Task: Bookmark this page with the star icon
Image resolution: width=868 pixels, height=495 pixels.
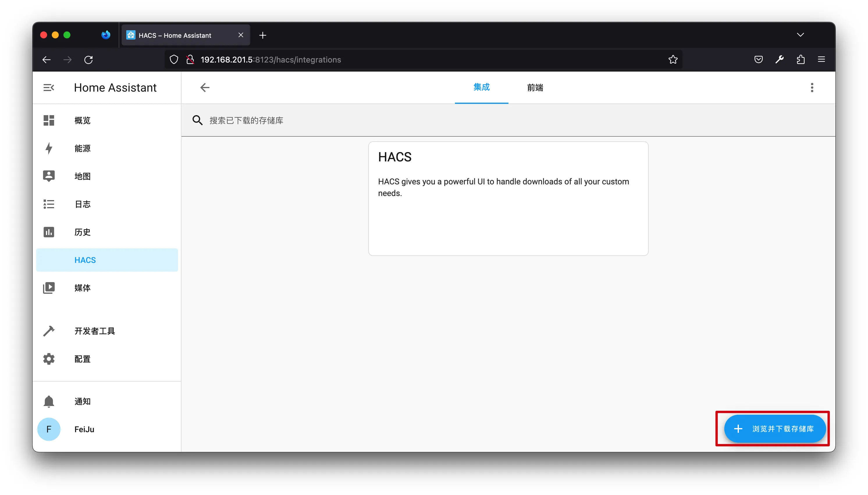Action: click(673, 60)
